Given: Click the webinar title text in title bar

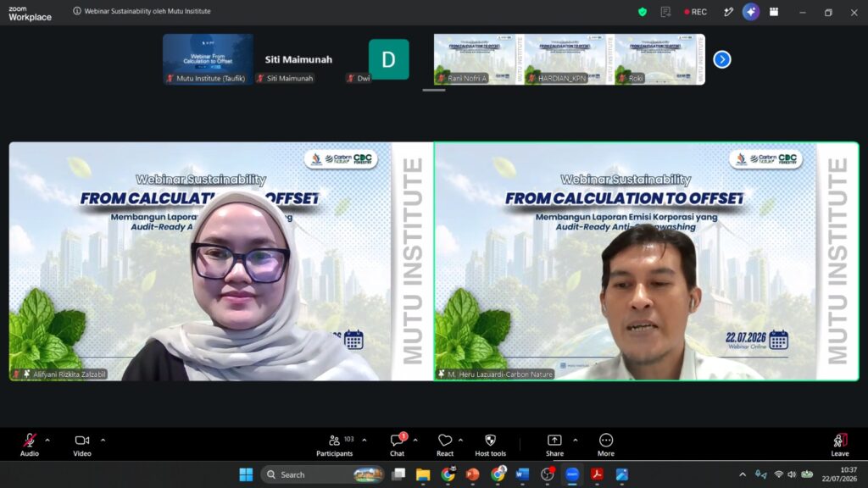Looking at the screenshot, I should click(x=147, y=11).
